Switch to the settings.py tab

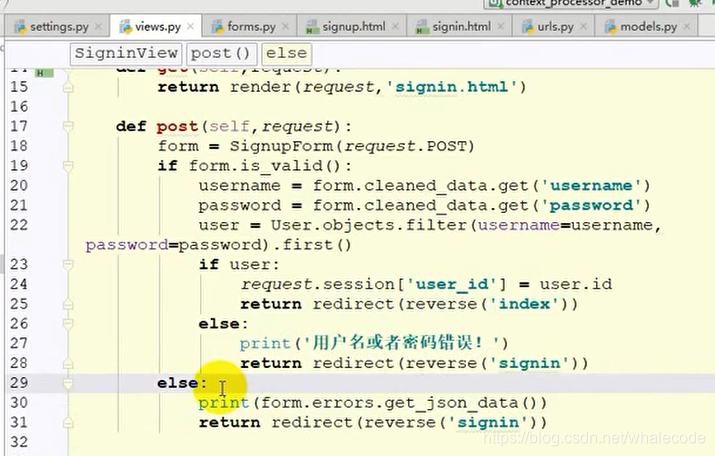point(57,26)
